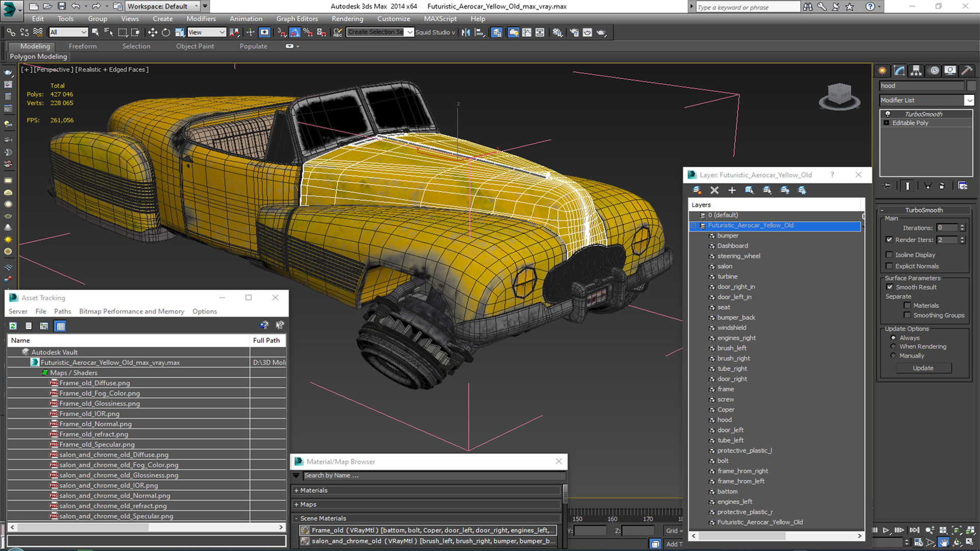Viewport: 980px width, 551px height.
Task: Open the MAXScript menu
Action: (x=440, y=19)
